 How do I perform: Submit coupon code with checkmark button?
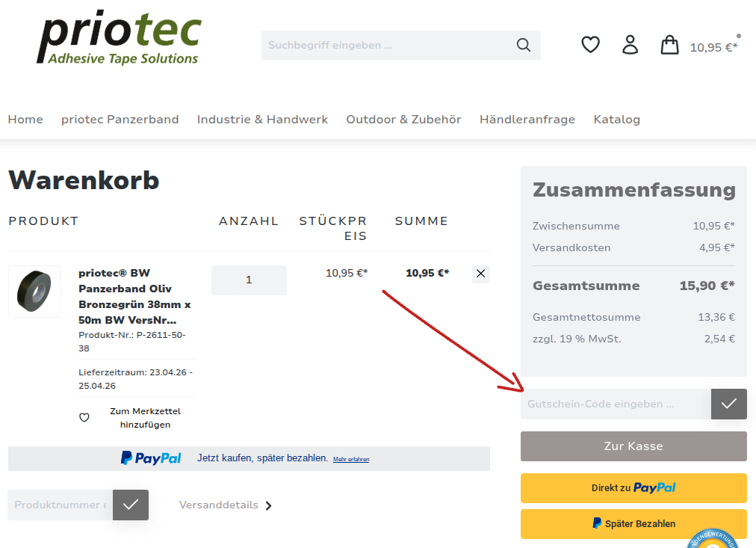728,404
